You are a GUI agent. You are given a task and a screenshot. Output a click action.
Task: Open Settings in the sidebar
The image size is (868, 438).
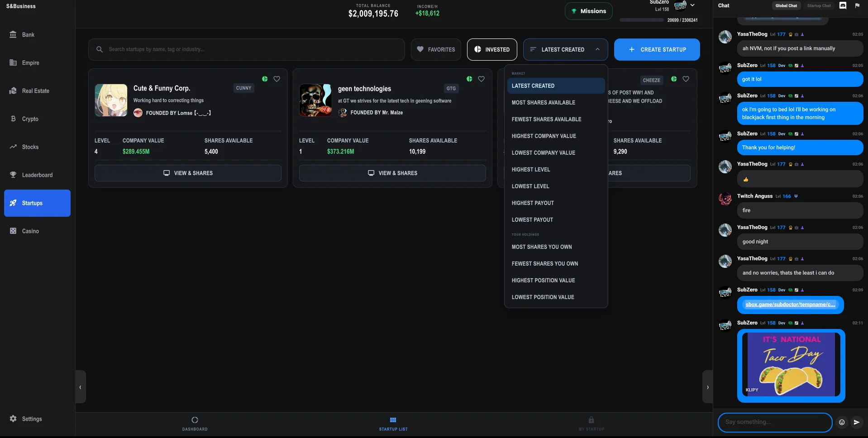[37, 419]
